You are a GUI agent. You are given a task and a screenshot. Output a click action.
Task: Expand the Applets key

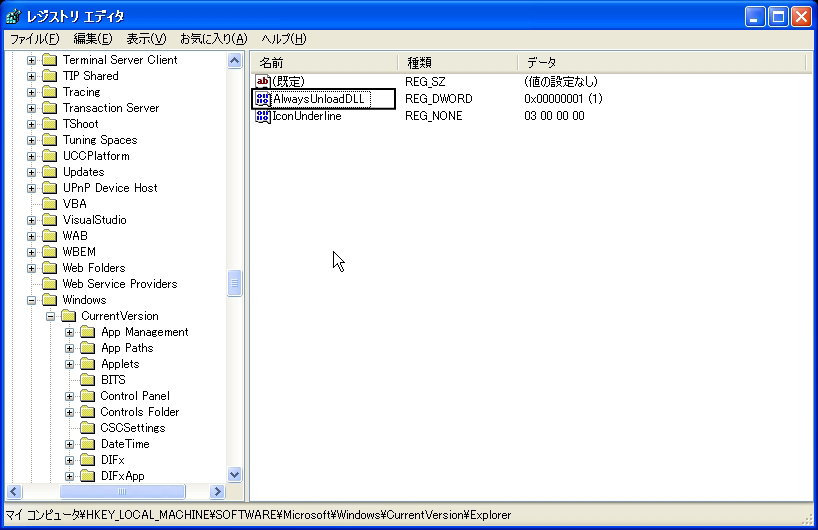pyautogui.click(x=69, y=365)
